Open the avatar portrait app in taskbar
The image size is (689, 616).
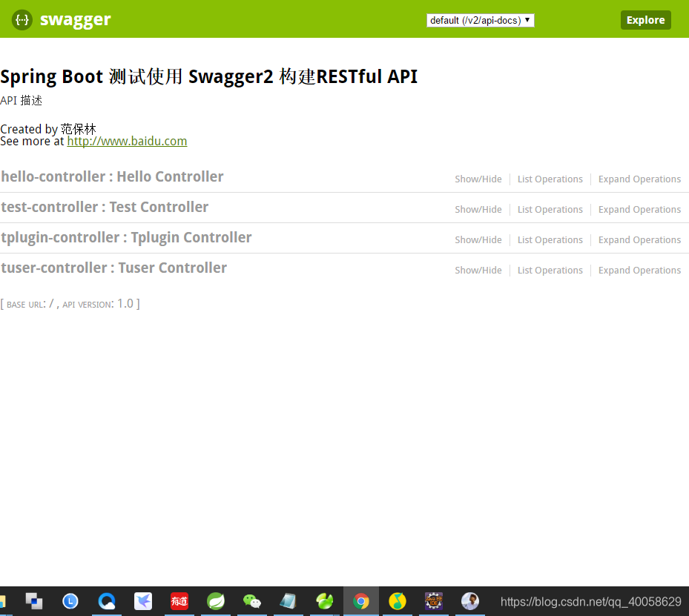pos(469,601)
